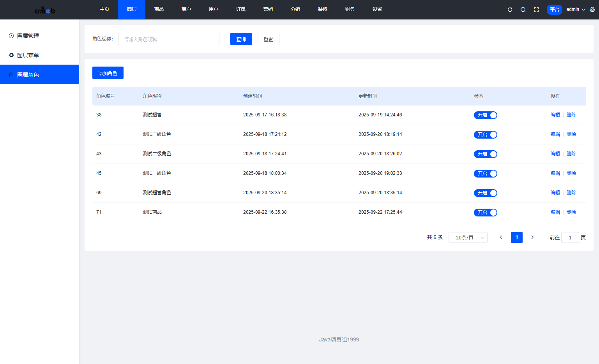Toggle status switch for role 45
599x364 pixels.
485,174
